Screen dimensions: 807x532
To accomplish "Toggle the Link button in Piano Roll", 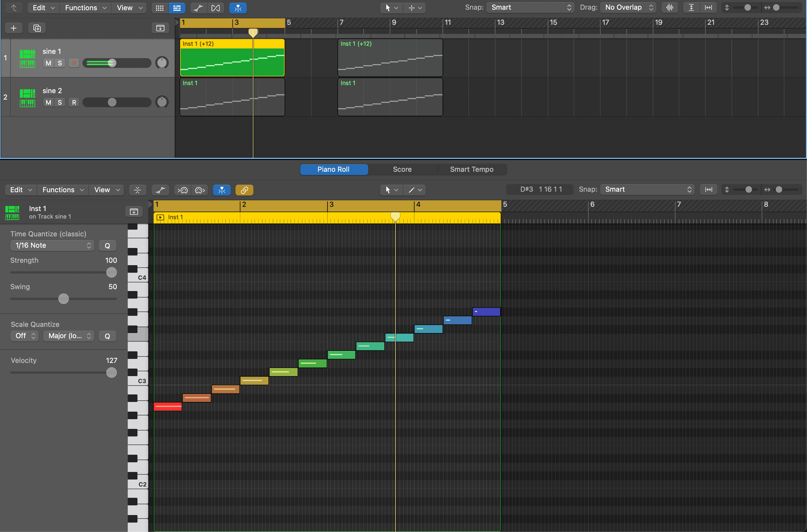I will click(244, 190).
